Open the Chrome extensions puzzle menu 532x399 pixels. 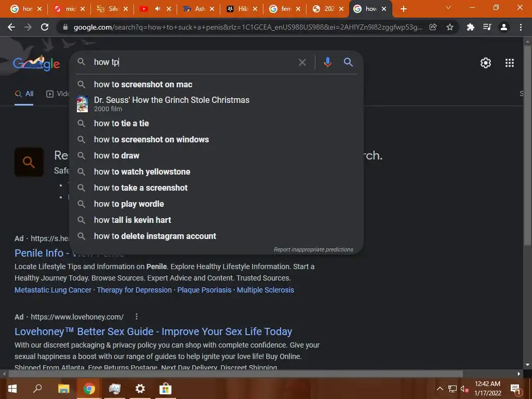(471, 27)
